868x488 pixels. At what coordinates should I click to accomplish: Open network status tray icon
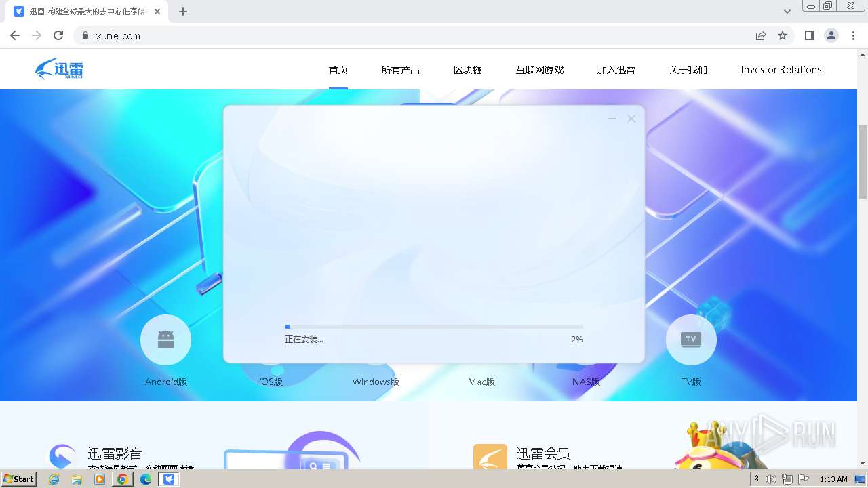click(787, 479)
